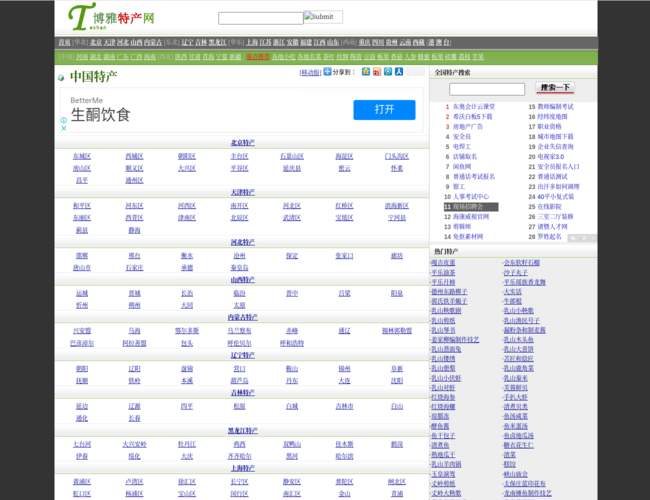Open 首页 in the navigation bar
This screenshot has height=500, width=650.
click(64, 43)
